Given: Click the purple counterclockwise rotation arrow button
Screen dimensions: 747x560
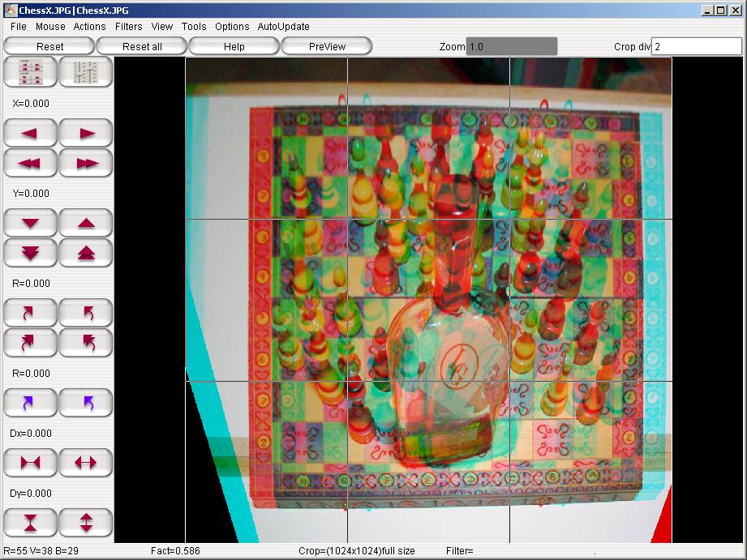Looking at the screenshot, I should coord(86,403).
